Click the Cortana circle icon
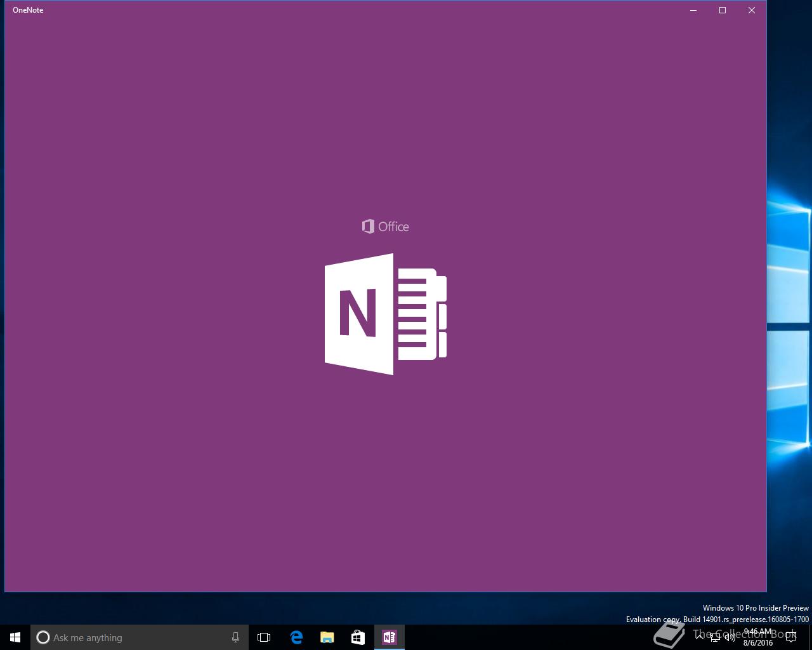Screen dimensions: 812x650 coord(43,637)
